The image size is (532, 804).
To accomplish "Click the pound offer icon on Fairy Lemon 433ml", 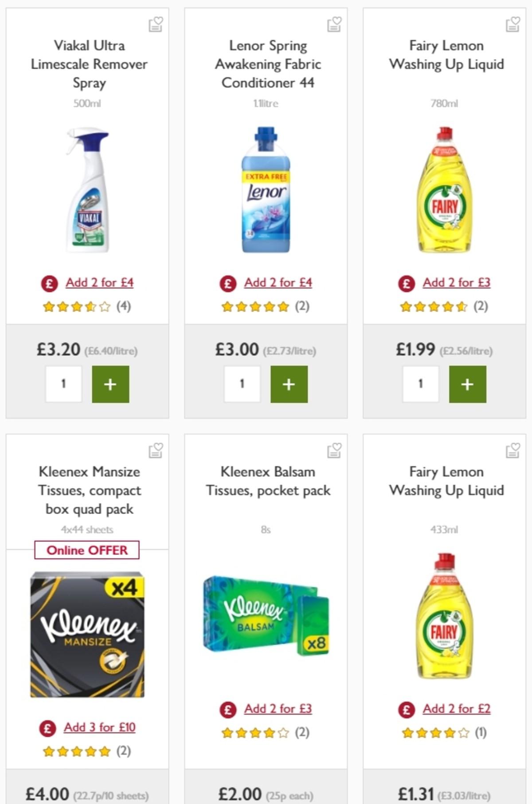I will (x=406, y=709).
